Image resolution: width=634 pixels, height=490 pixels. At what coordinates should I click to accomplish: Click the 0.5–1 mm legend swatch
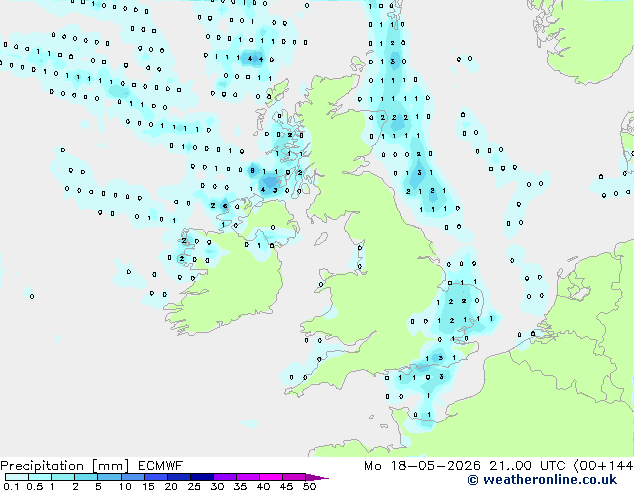tap(40, 477)
